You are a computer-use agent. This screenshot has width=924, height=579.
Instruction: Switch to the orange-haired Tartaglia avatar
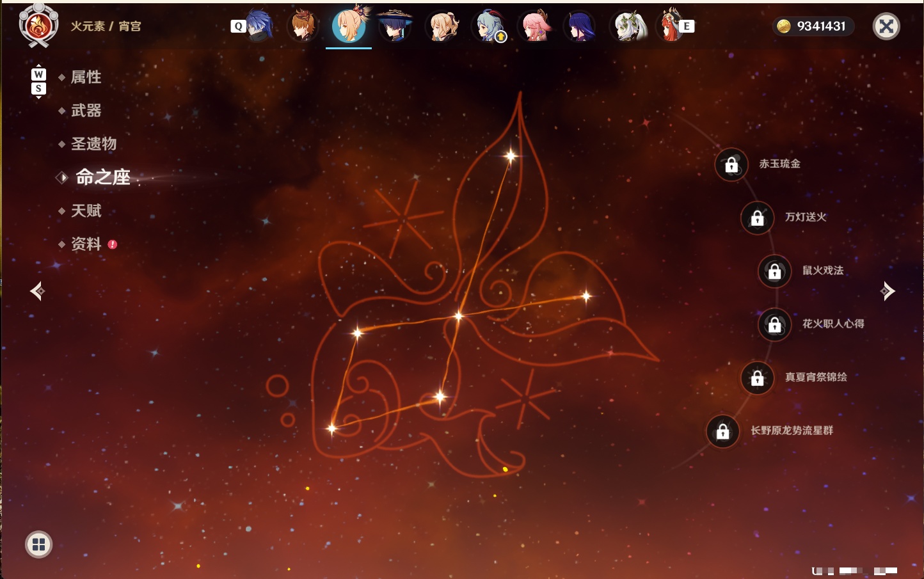[303, 26]
